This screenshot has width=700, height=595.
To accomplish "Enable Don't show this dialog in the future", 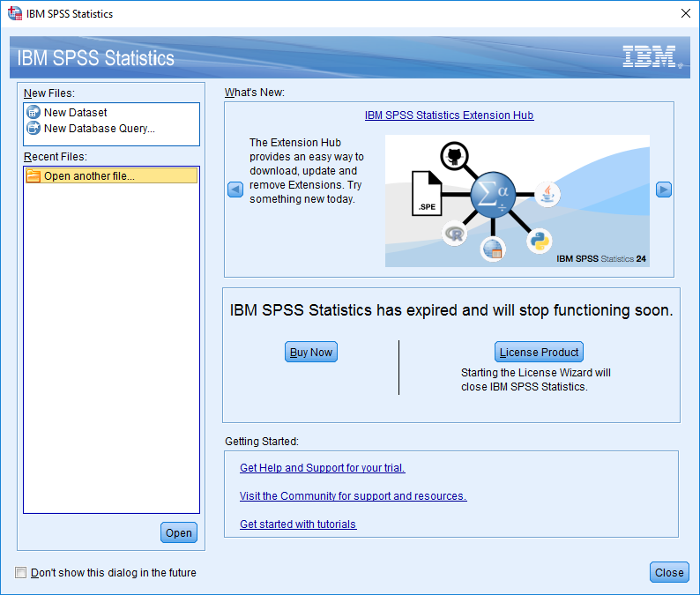I will (20, 572).
